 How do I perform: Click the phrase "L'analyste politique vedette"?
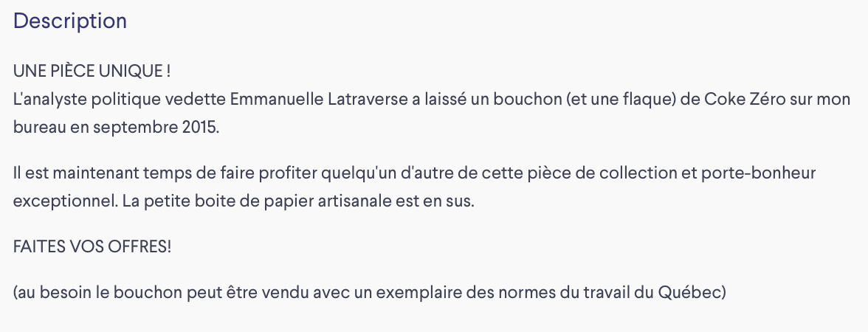coord(119,100)
